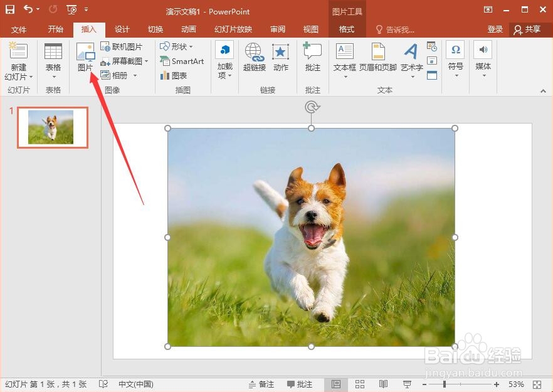Click the zoom slider handle
The width and height of the screenshot is (553, 392).
[445, 384]
